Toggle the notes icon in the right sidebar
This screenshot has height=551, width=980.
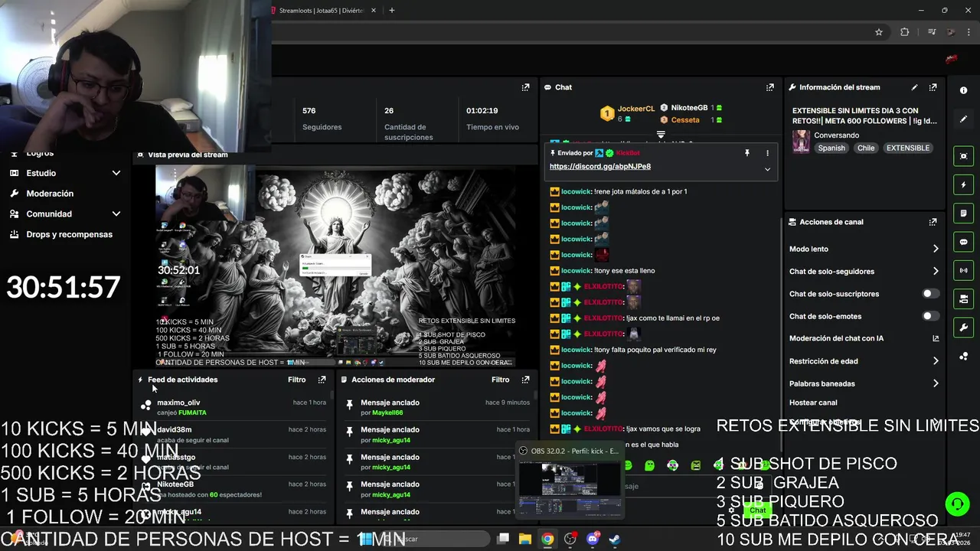(963, 214)
